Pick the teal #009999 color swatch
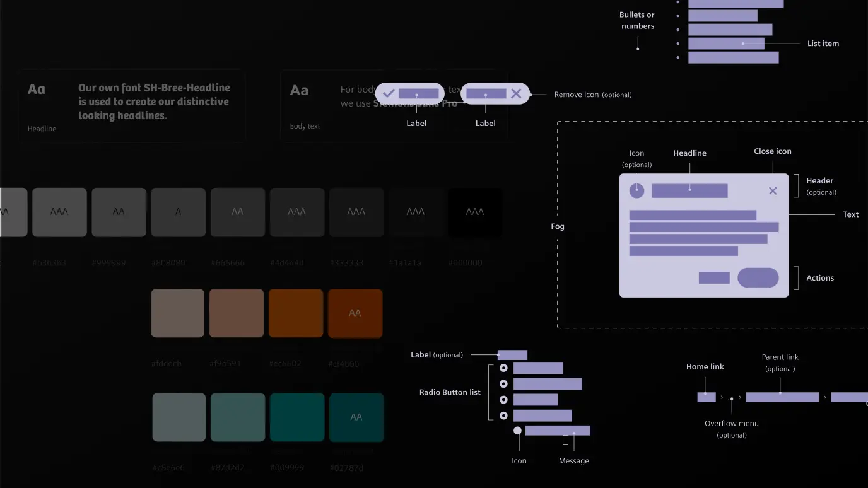 point(297,417)
